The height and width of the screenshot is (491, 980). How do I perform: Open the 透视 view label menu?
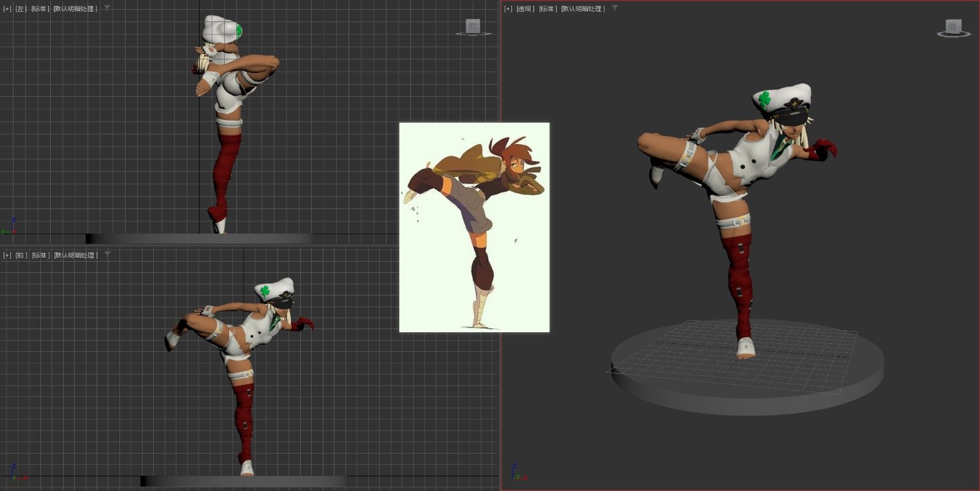click(526, 9)
